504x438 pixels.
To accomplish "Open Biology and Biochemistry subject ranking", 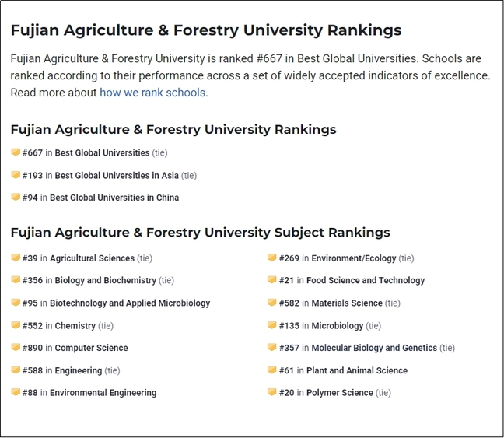I will pyautogui.click(x=105, y=281).
